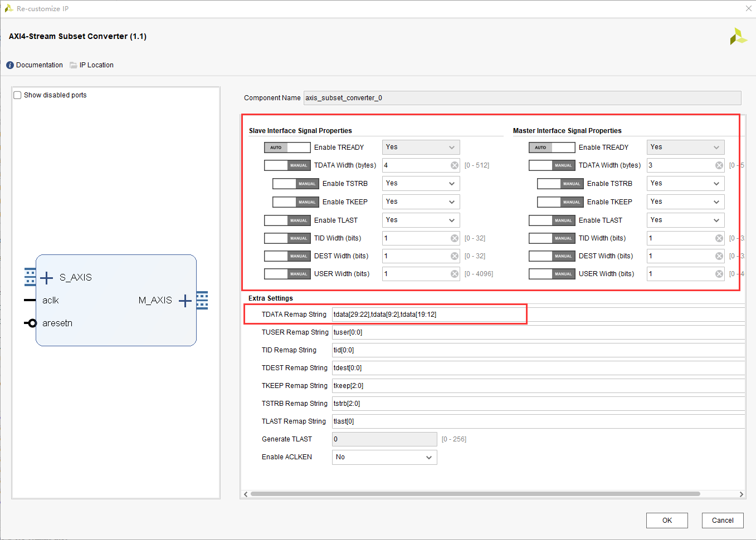Clear the Master DEST Width value
Screen dimensions: 756x540
(x=719, y=256)
